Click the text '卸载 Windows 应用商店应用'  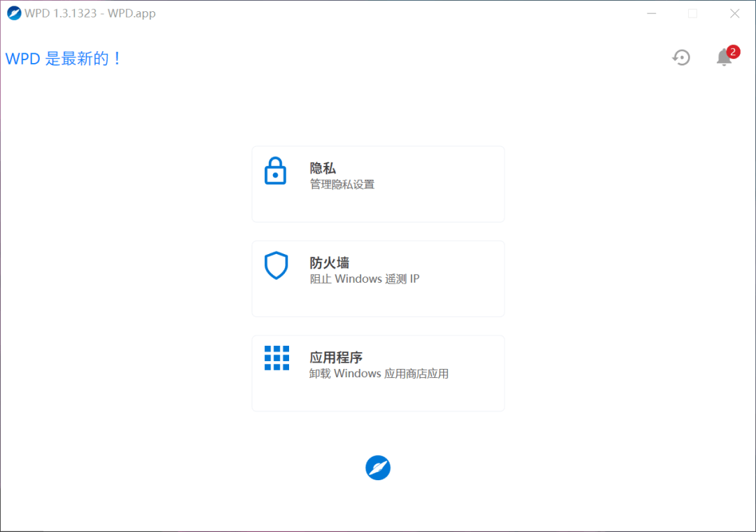click(379, 373)
